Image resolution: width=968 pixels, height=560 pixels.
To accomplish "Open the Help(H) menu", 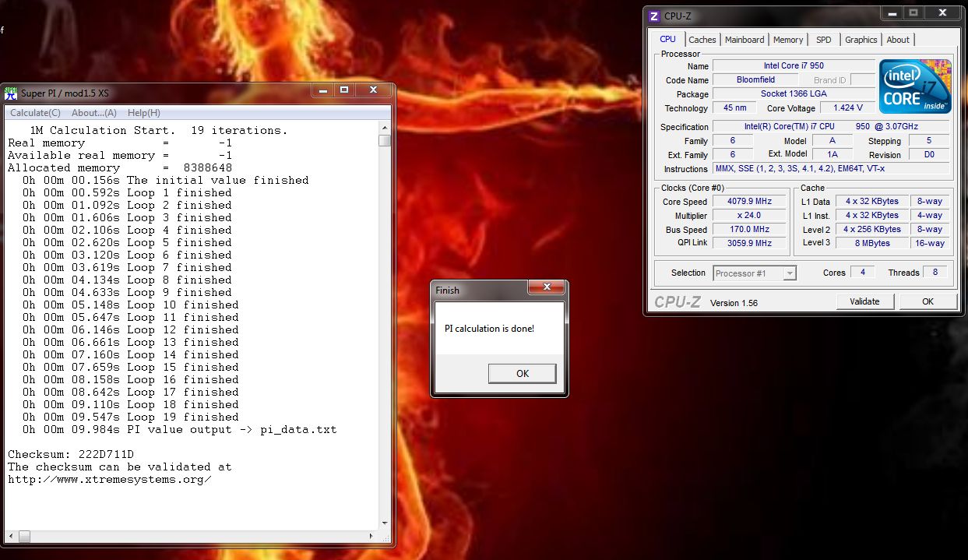I will tap(143, 113).
